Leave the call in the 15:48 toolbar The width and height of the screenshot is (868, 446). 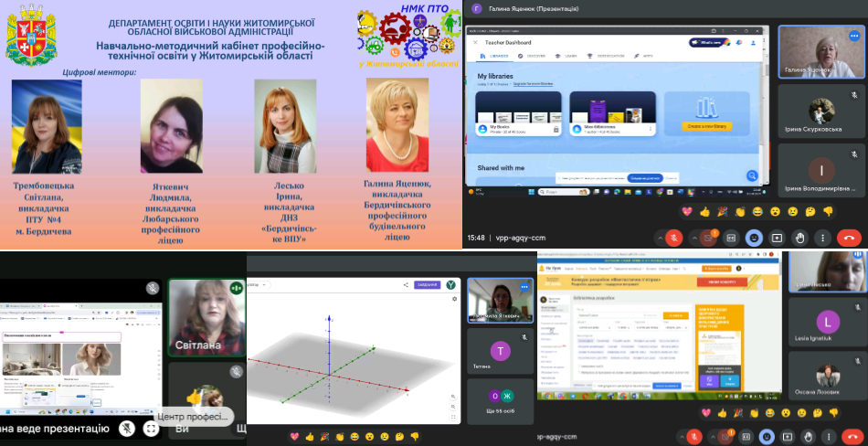(849, 237)
